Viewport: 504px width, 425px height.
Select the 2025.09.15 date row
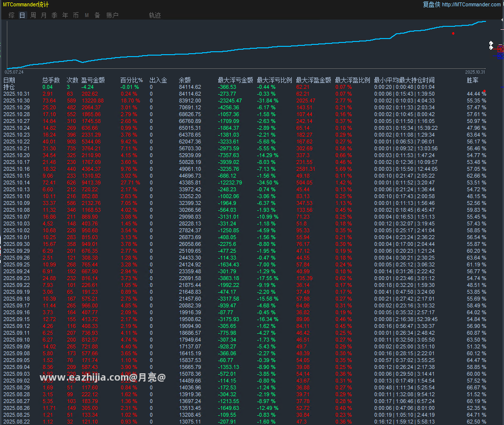[17, 319]
